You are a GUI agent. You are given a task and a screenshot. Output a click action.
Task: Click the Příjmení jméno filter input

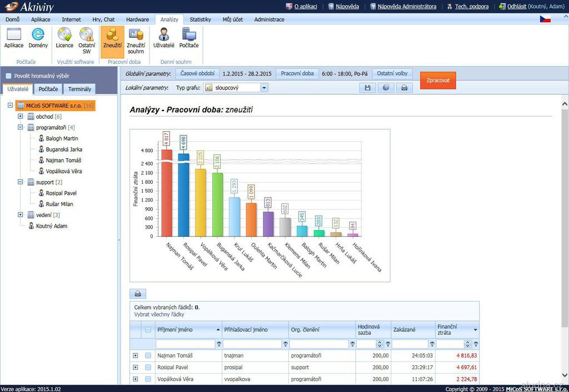click(186, 344)
